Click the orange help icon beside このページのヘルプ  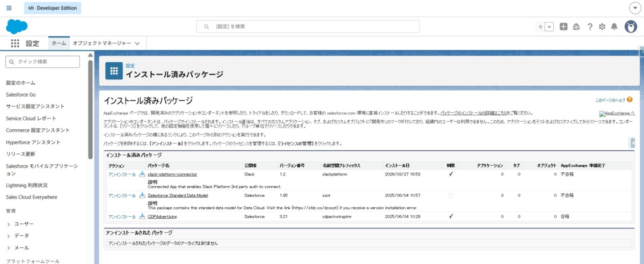tap(630, 100)
